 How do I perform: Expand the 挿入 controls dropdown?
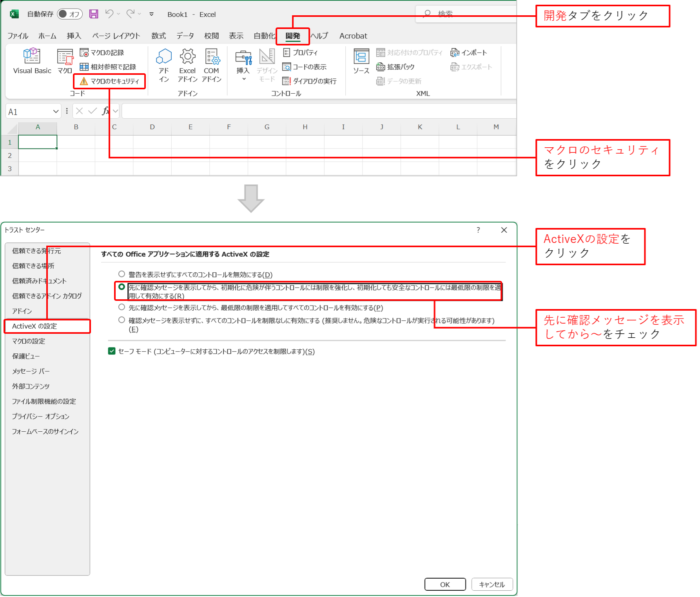coord(244,80)
